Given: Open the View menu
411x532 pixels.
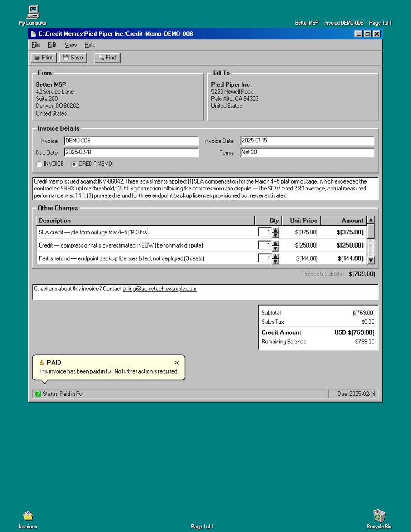Looking at the screenshot, I should pyautogui.click(x=71, y=45).
